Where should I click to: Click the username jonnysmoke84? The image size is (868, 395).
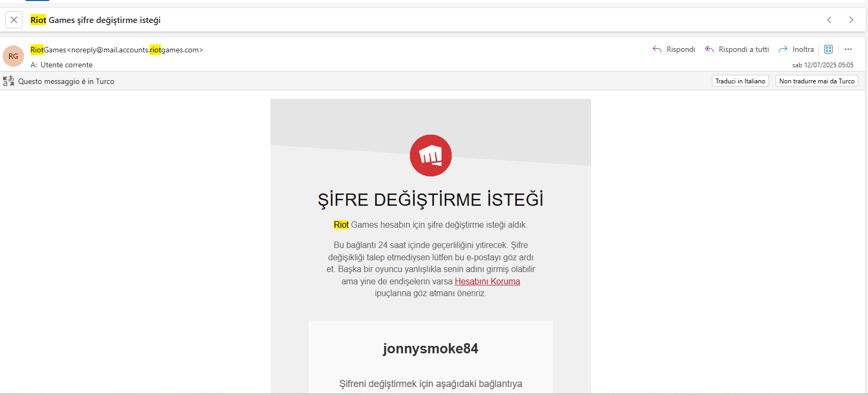point(431,348)
